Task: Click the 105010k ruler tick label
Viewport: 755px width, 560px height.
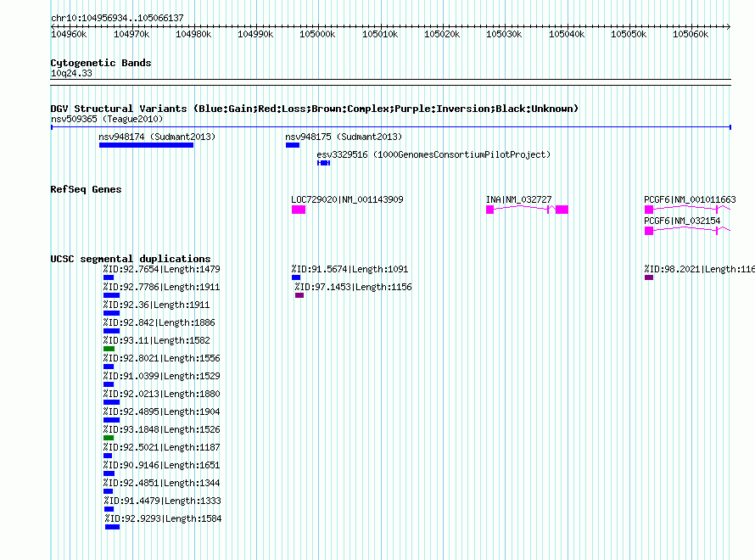Action: coord(380,34)
